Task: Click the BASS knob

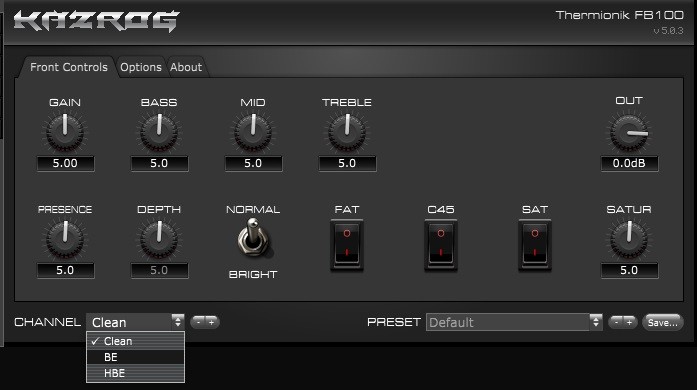Action: 159,132
